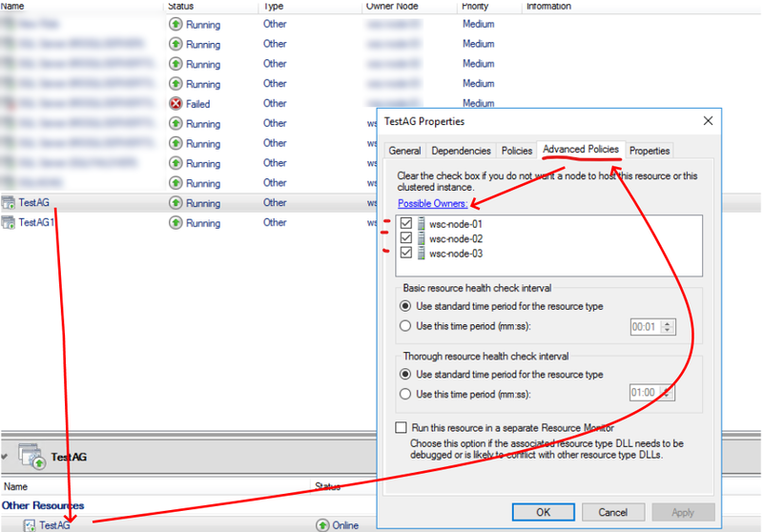Choose custom time period for basic health check
Screen dimensions: 763x532
(x=404, y=326)
